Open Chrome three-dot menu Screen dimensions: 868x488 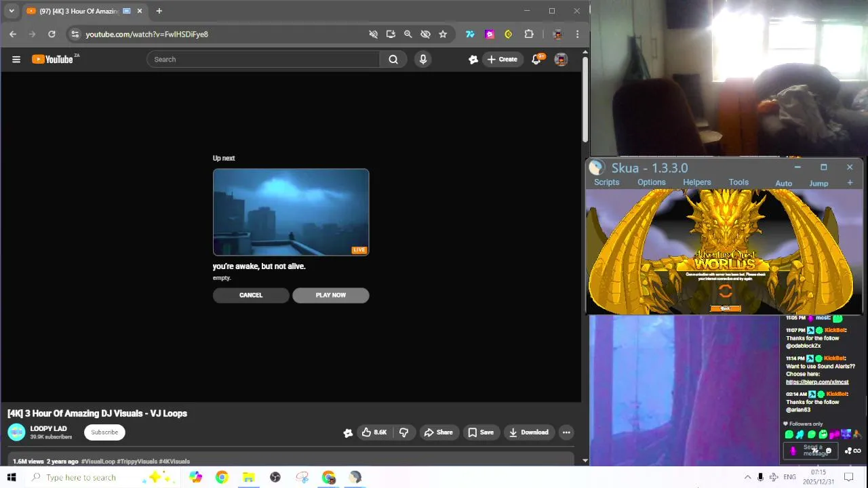(x=577, y=34)
